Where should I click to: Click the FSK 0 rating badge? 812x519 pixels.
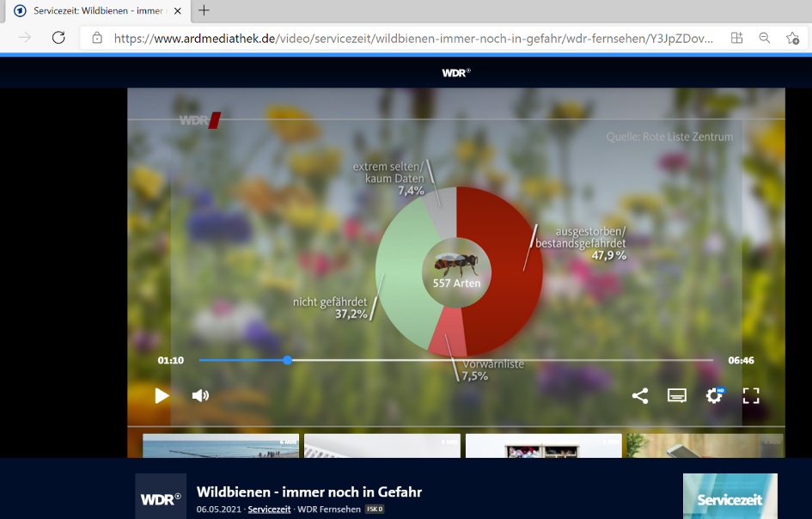point(375,510)
